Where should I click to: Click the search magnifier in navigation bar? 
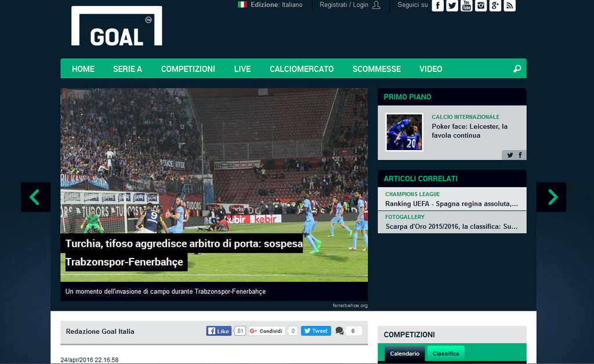(x=517, y=69)
